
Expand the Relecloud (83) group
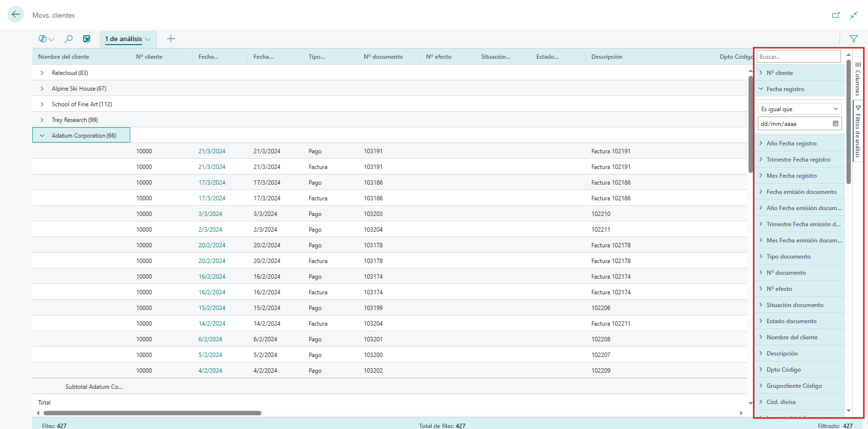click(42, 73)
